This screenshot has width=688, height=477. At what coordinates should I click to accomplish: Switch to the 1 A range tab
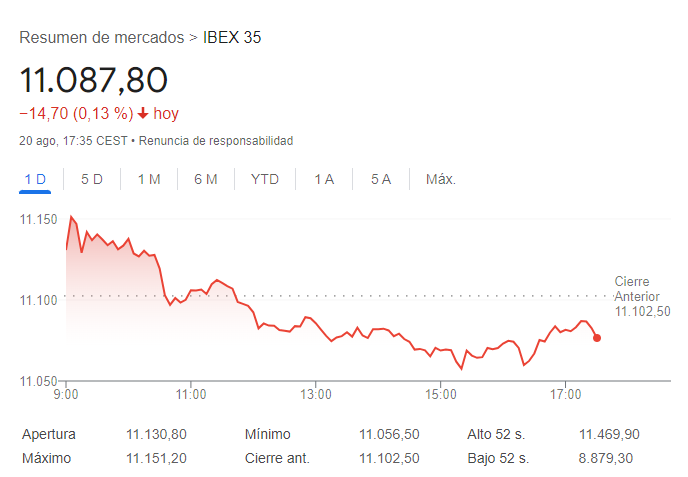coord(324,179)
